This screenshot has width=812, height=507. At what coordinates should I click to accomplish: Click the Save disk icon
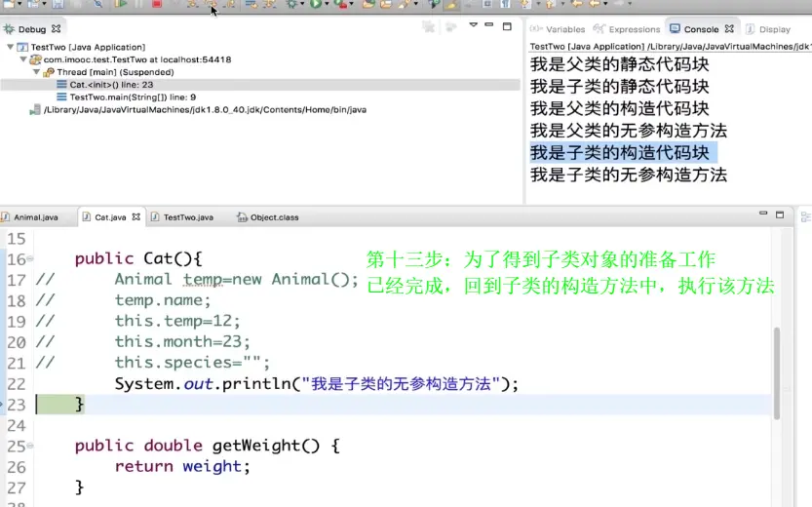58,4
